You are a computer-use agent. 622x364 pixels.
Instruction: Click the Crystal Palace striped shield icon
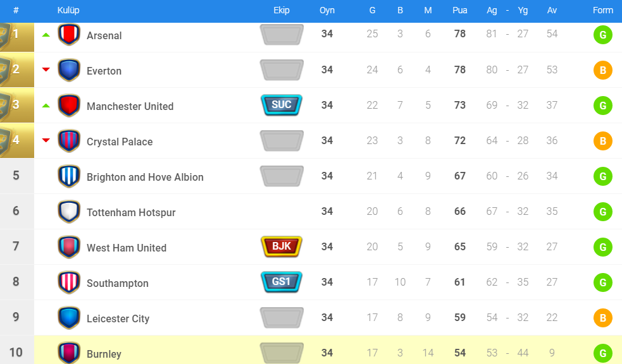click(x=69, y=141)
